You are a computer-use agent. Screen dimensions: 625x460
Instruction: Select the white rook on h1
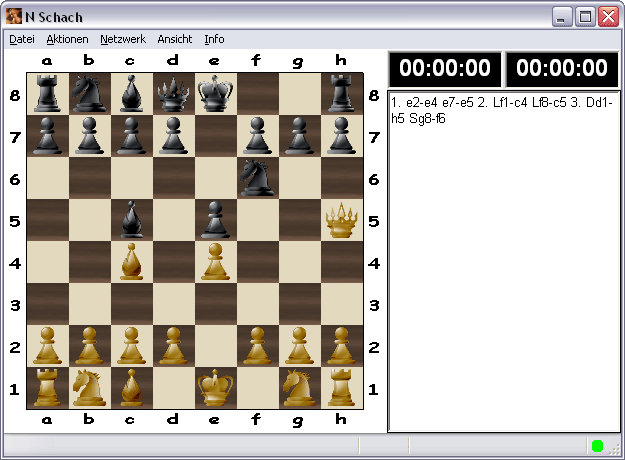342,388
